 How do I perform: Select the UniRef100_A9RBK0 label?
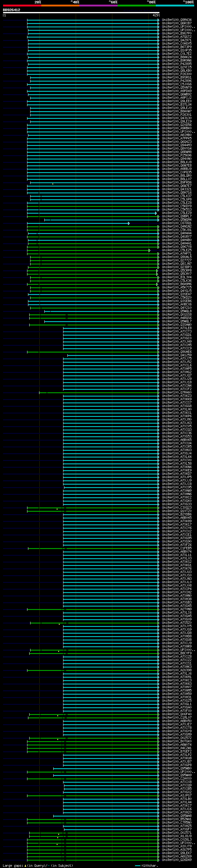(177, 128)
